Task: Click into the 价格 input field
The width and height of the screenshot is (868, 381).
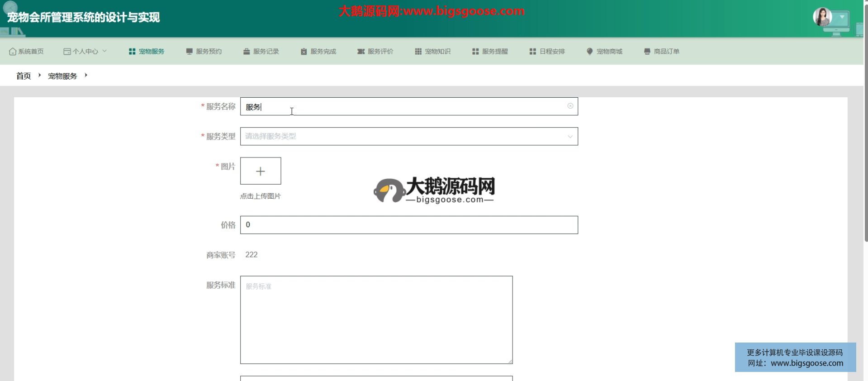Action: pos(409,225)
